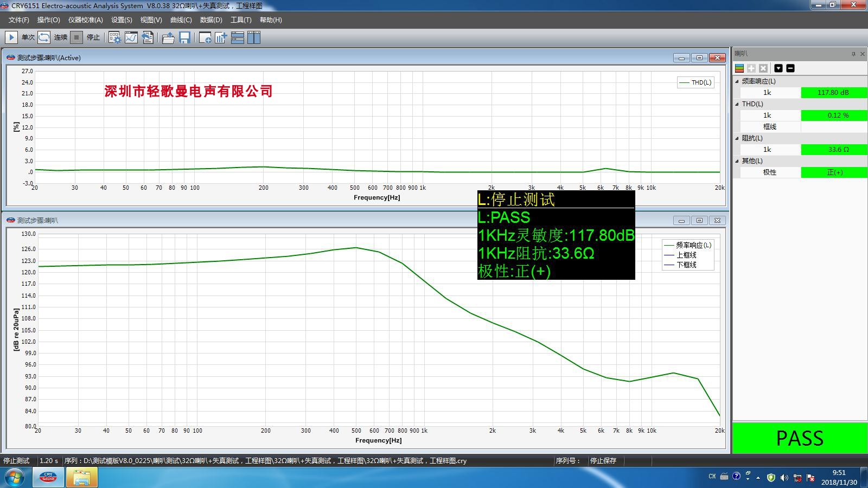Image resolution: width=868 pixels, height=488 pixels.
Task: Collapse the 其他(L) group
Action: click(x=737, y=161)
